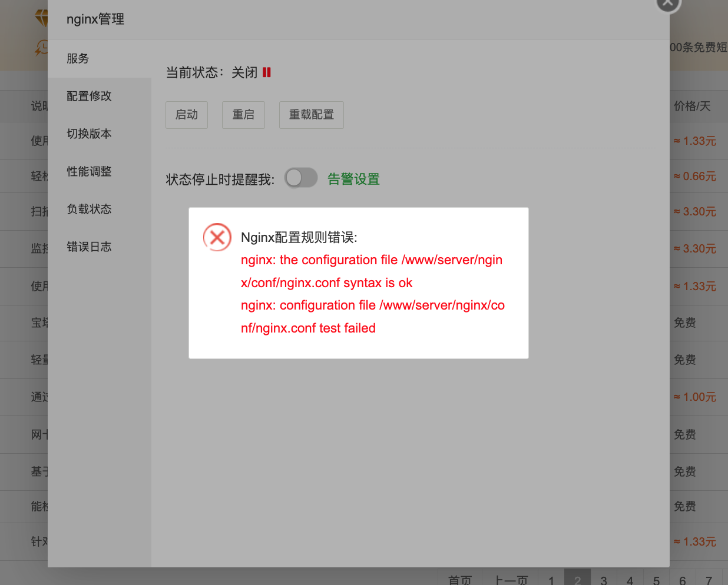
Task: Click the red paused status indicator
Action: [x=267, y=72]
